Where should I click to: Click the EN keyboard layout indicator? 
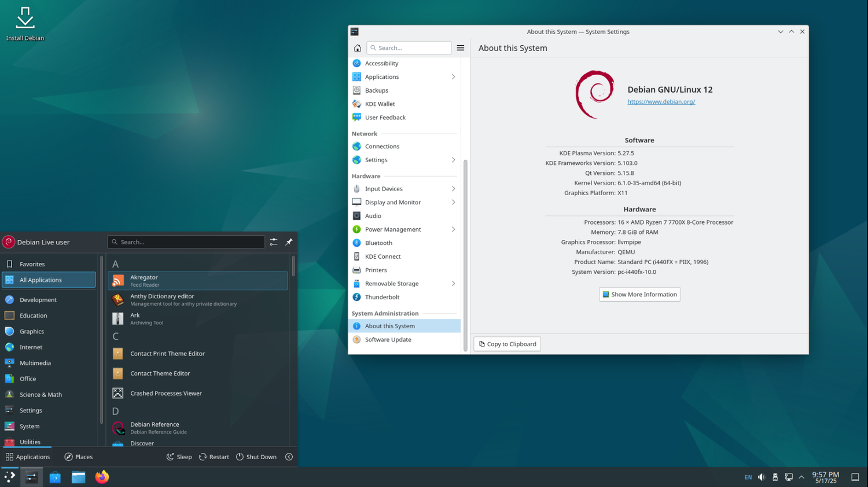pos(748,477)
